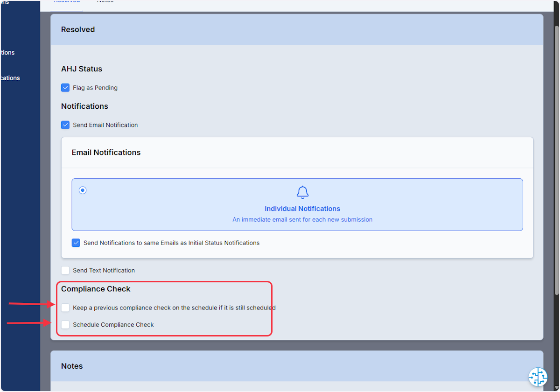Click the Resolved section header
560x392 pixels.
pyautogui.click(x=297, y=29)
